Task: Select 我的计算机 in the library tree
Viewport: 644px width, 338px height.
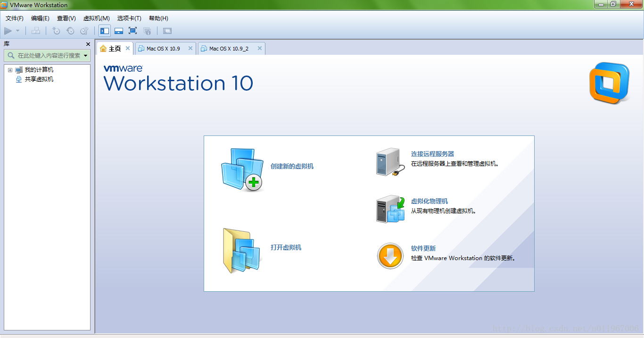Action: pos(39,70)
